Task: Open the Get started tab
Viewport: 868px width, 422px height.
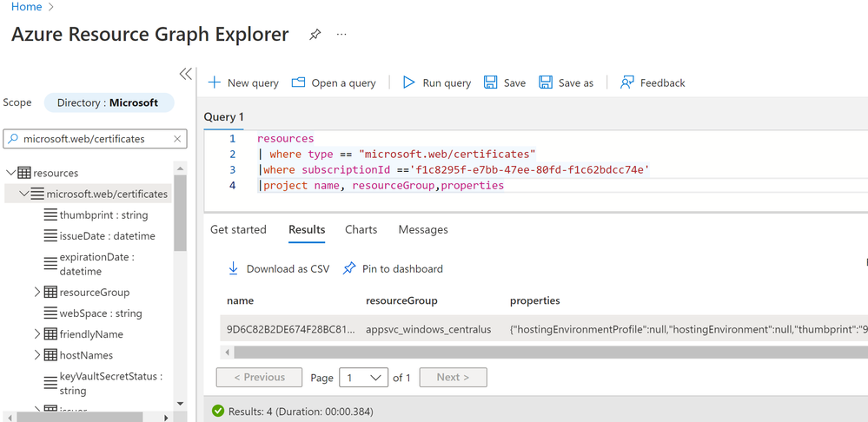Action: click(238, 229)
